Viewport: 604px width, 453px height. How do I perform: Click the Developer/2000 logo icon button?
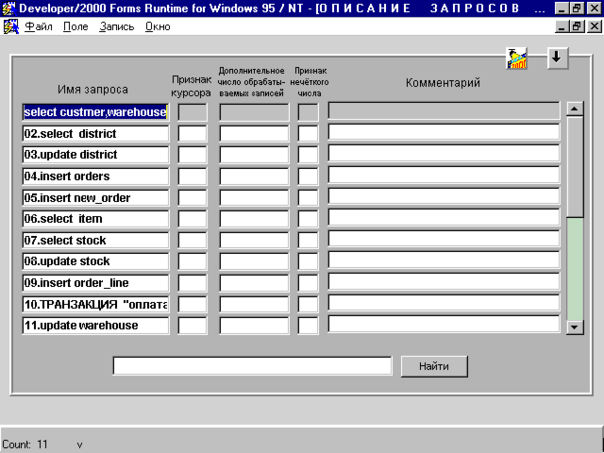click(516, 59)
